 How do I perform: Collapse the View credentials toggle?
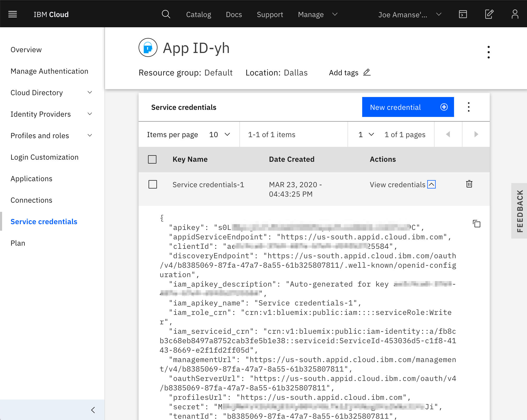[x=431, y=184]
